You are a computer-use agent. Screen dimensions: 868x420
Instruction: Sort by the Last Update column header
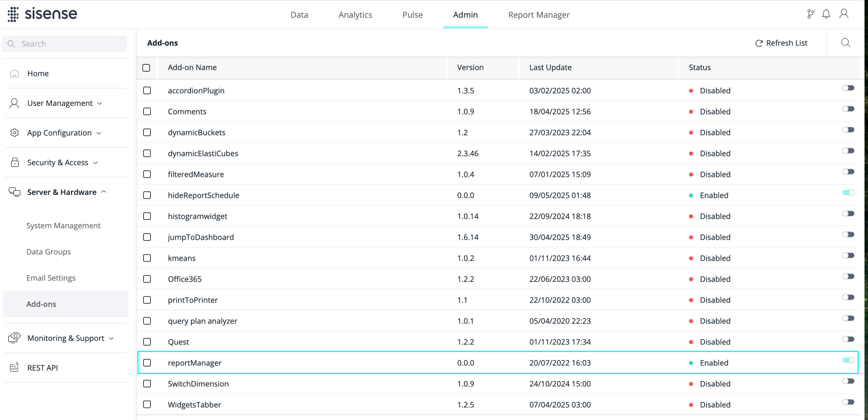(550, 67)
